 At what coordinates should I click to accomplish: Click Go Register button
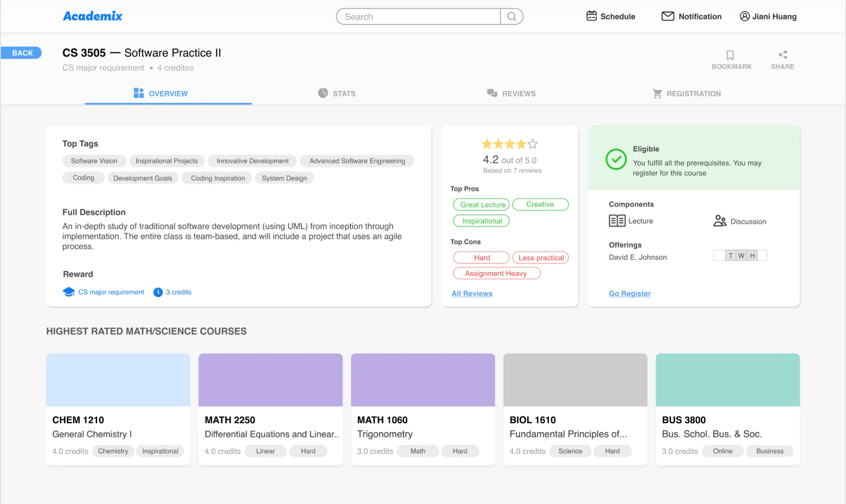[630, 293]
